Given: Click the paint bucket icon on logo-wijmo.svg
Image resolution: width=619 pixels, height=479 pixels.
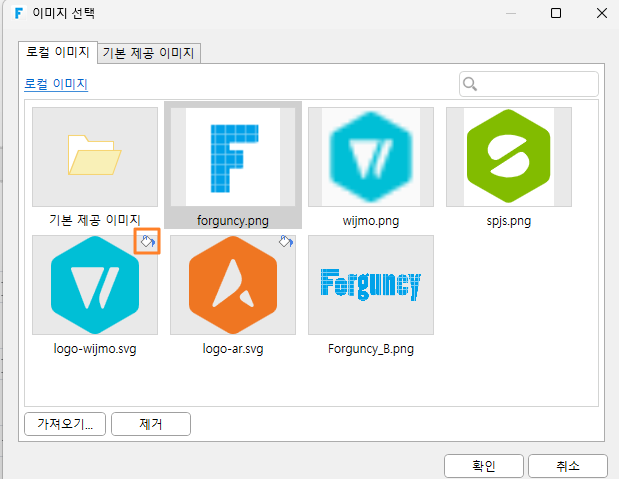Looking at the screenshot, I should pyautogui.click(x=148, y=241).
